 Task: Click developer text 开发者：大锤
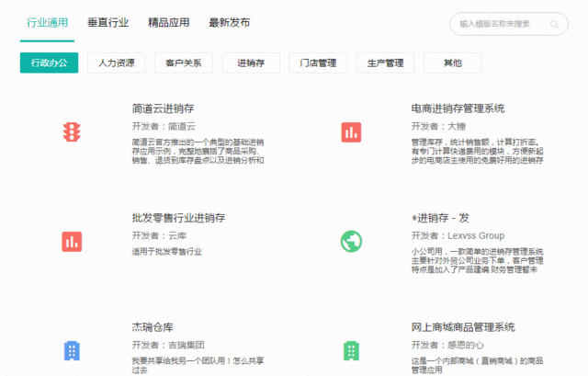pyautogui.click(x=438, y=127)
